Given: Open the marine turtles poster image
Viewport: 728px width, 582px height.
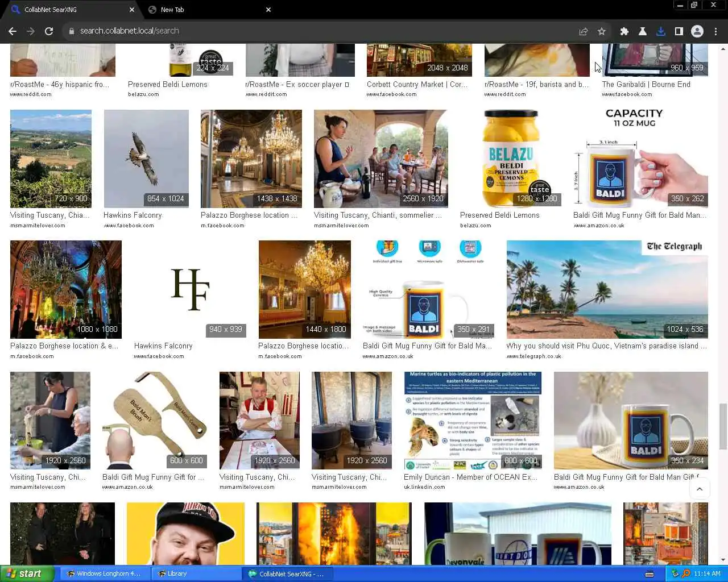Looking at the screenshot, I should click(x=473, y=421).
